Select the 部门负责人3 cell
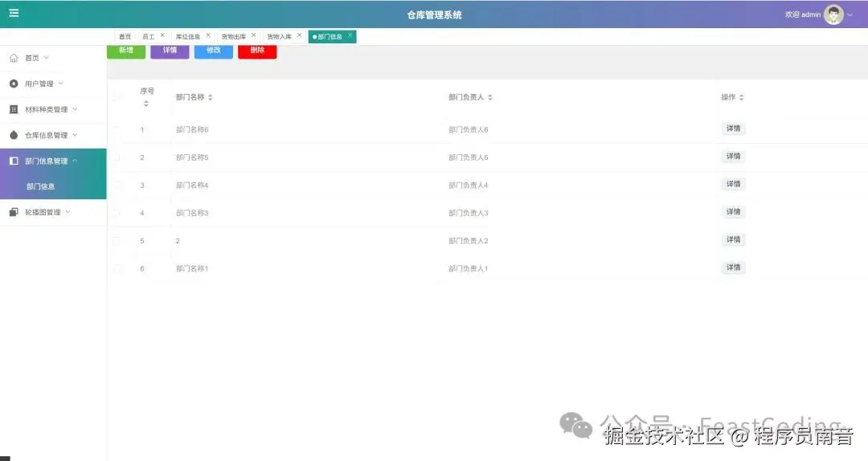 pos(469,213)
